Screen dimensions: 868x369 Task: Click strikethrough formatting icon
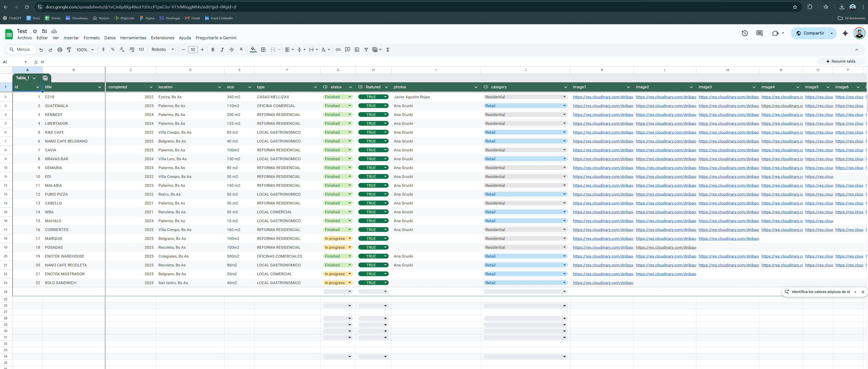(232, 49)
